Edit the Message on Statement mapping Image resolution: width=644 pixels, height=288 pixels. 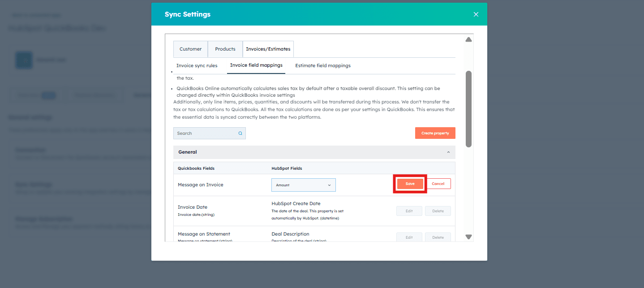[x=409, y=237]
